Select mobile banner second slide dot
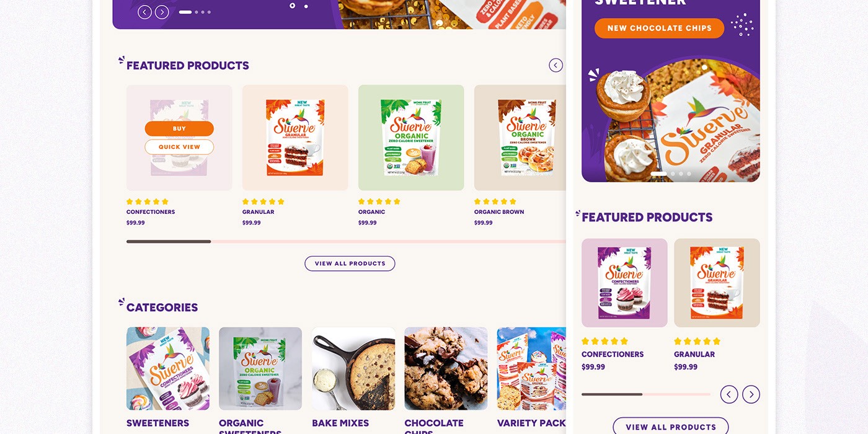 pyautogui.click(x=673, y=174)
